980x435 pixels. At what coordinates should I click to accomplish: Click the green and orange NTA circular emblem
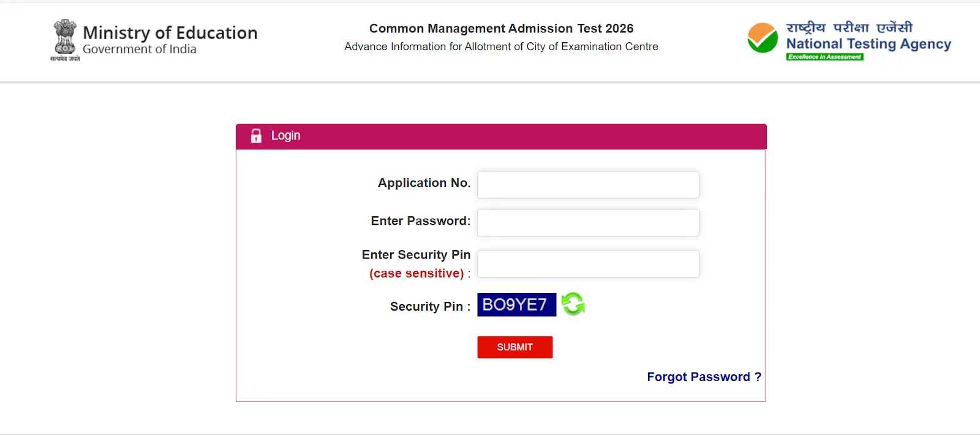click(761, 39)
